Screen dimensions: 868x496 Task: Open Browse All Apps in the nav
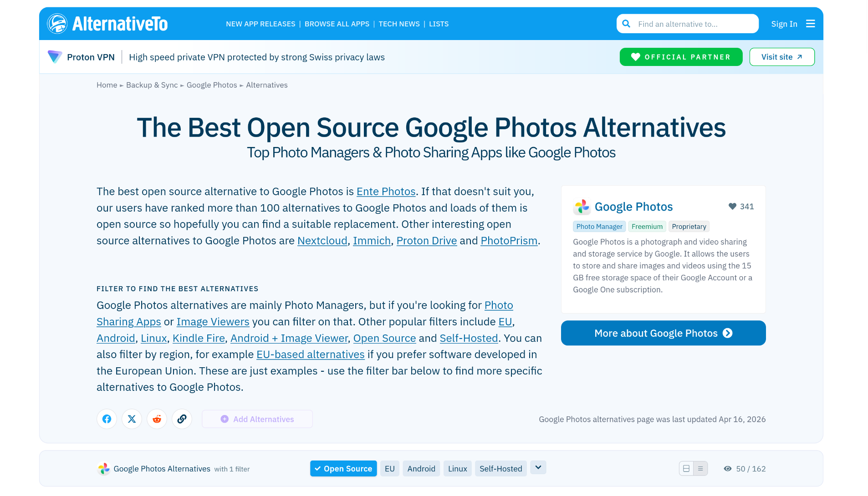(x=337, y=24)
